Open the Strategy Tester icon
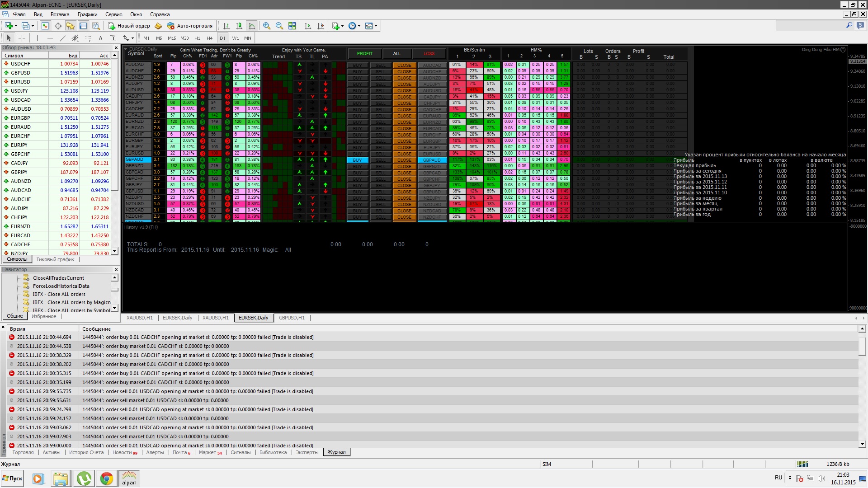Image resolution: width=868 pixels, height=488 pixels. click(96, 26)
